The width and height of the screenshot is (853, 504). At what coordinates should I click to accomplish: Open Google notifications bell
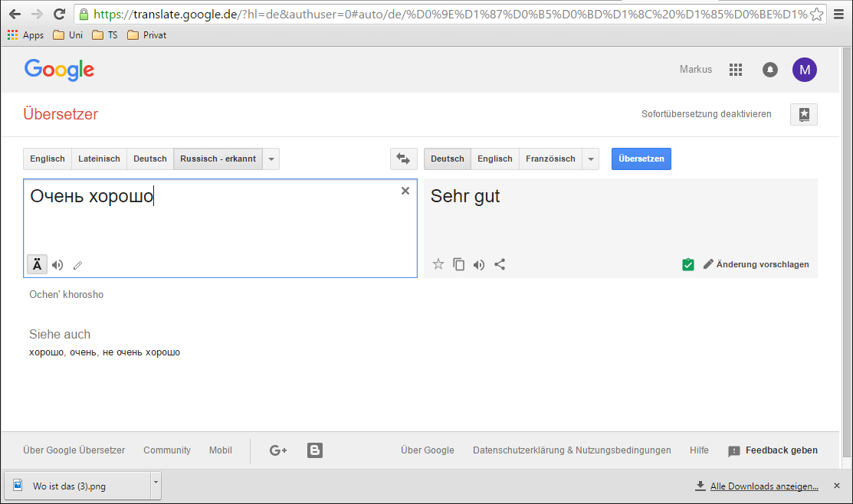tap(770, 70)
